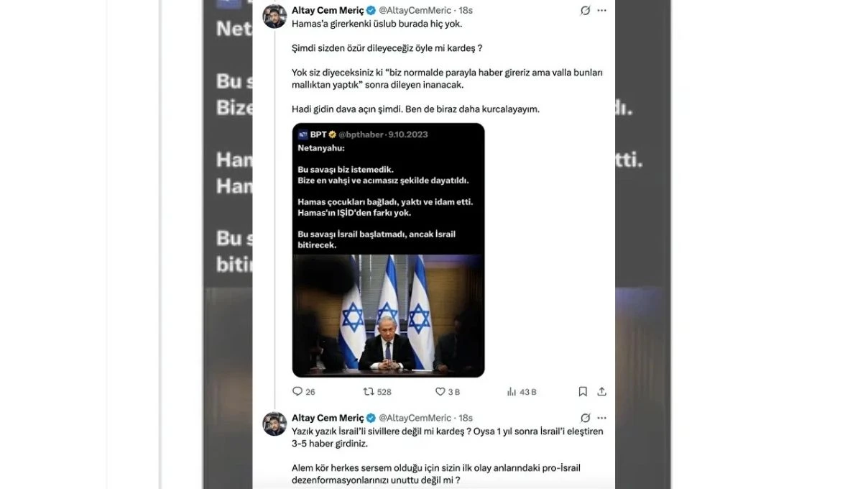Click the 18s timestamp on second tweet
Viewport: 868px width, 489px height.
tap(466, 418)
